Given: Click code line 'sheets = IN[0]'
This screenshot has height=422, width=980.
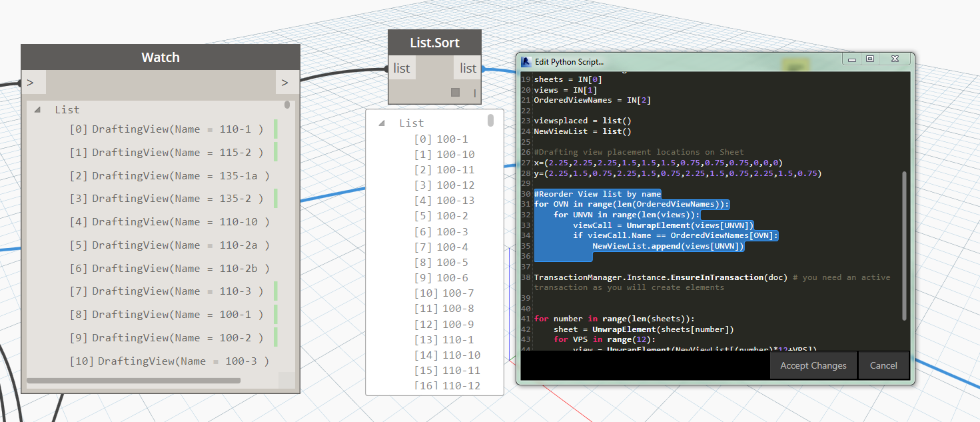Looking at the screenshot, I should tap(568, 79).
